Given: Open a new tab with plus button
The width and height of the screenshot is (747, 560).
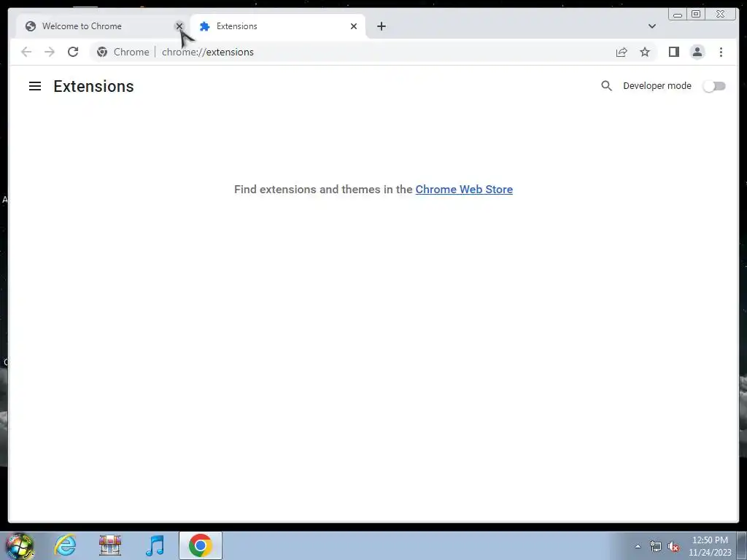Looking at the screenshot, I should 381,26.
